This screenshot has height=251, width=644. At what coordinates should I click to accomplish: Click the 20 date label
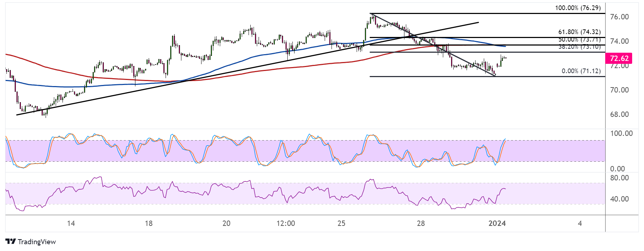(227, 223)
